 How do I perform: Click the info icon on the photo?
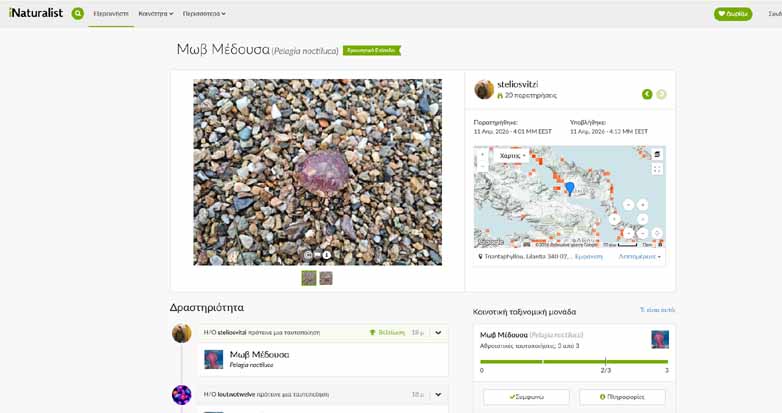pos(327,255)
